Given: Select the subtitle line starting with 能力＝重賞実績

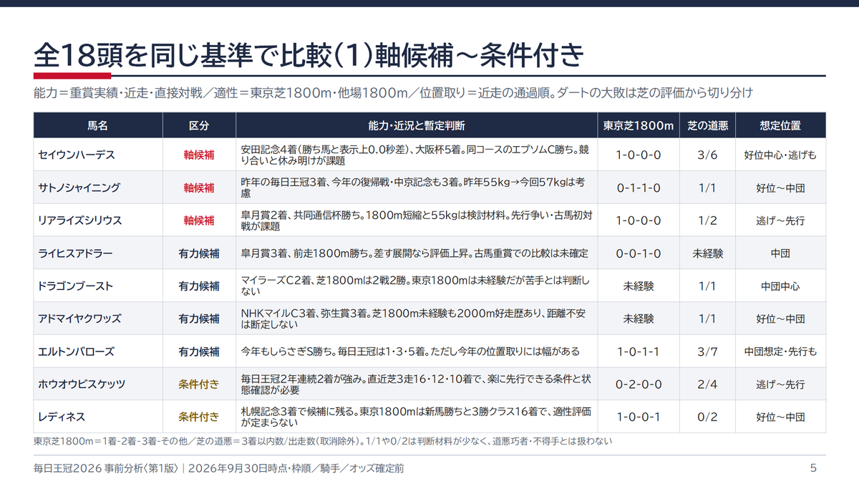Looking at the screenshot, I should tap(393, 93).
